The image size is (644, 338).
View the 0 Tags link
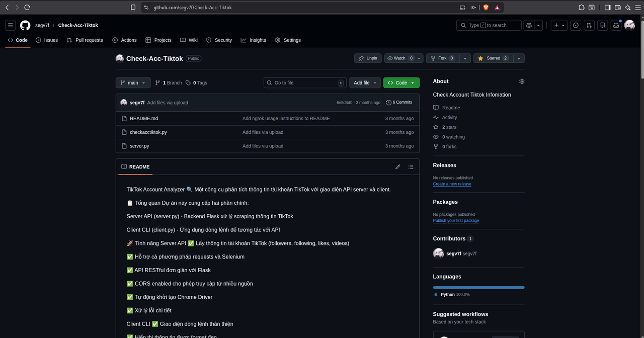tap(196, 83)
